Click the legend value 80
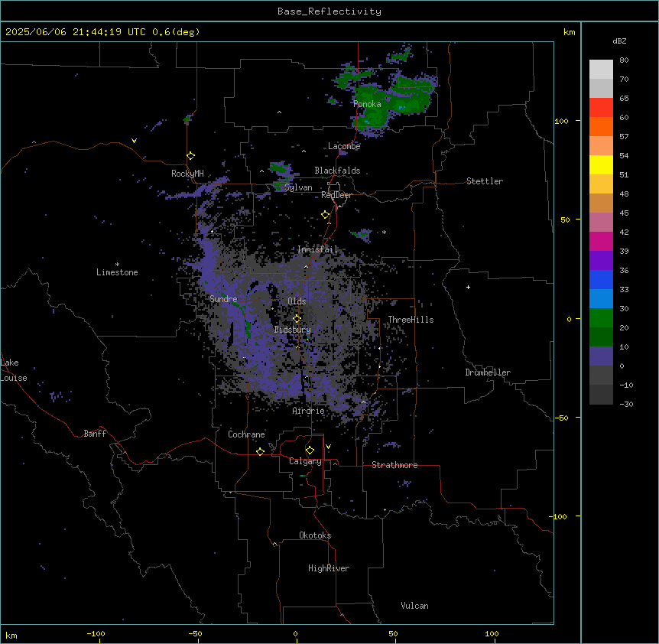The height and width of the screenshot is (644, 659). (624, 60)
